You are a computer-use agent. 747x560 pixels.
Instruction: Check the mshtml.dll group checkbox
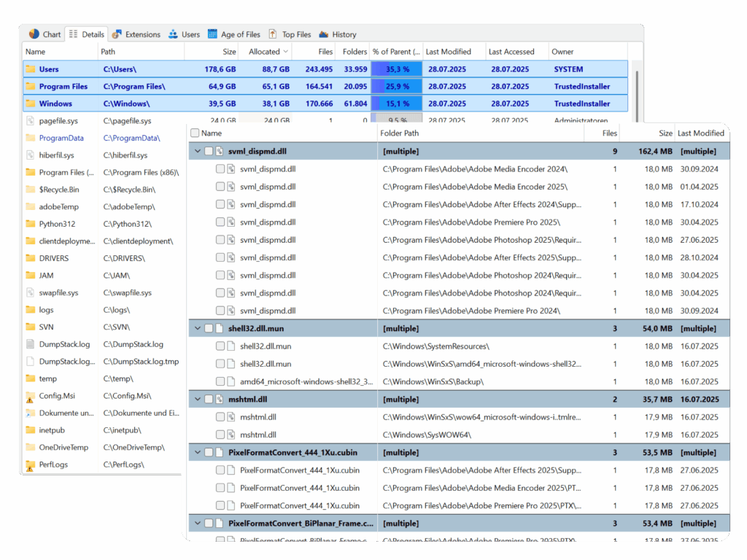pyautogui.click(x=208, y=399)
